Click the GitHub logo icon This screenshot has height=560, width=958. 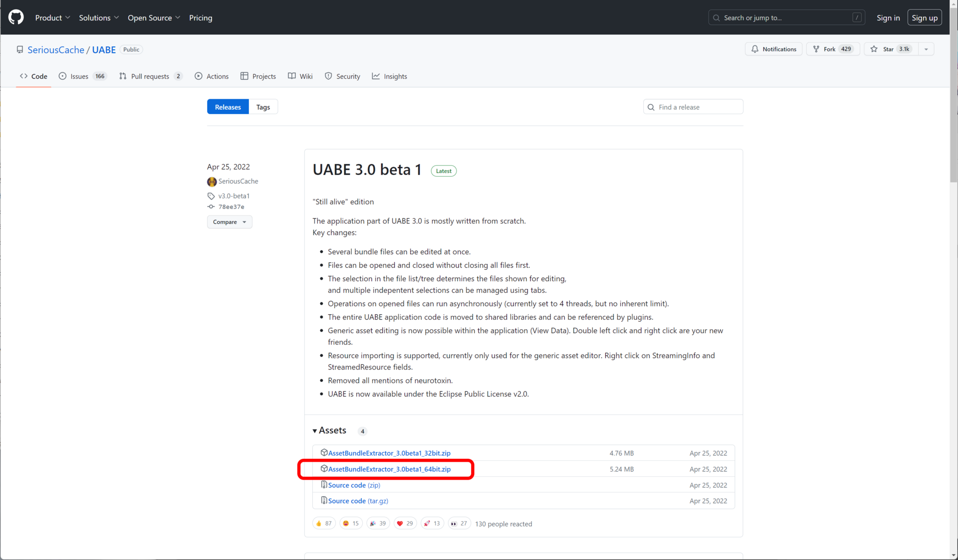[x=16, y=17]
